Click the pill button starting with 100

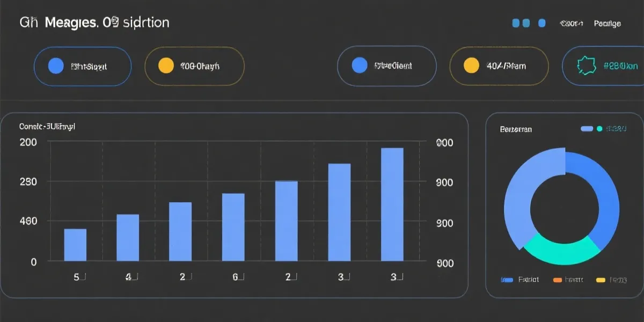[194, 66]
